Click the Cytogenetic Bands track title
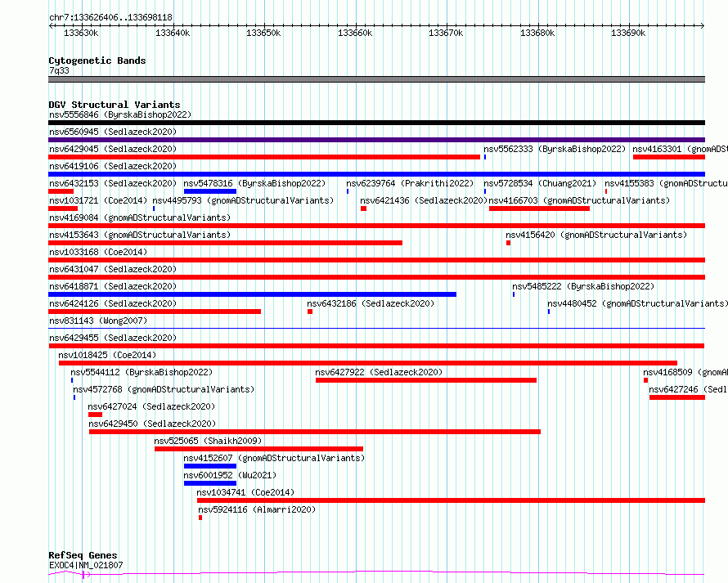 97,61
